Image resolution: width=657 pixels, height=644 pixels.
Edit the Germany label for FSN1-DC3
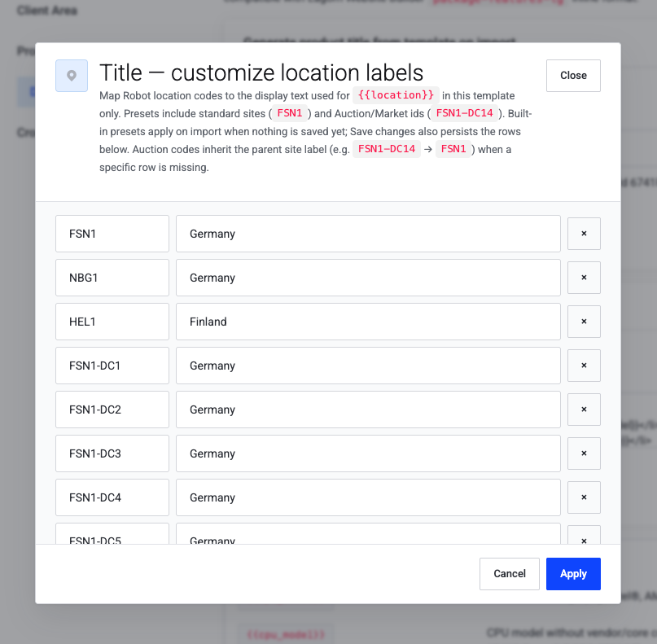(x=368, y=453)
